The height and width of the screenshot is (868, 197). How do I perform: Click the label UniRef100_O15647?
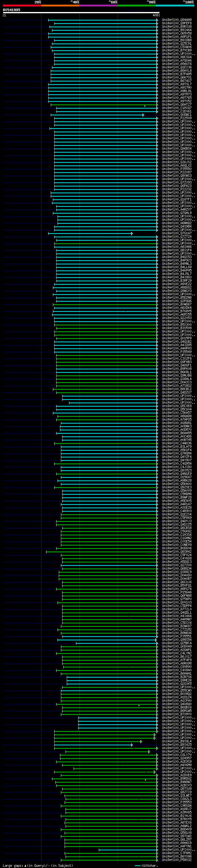177,477
